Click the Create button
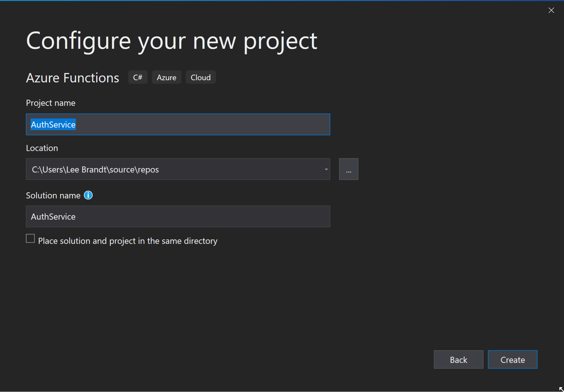 point(512,360)
